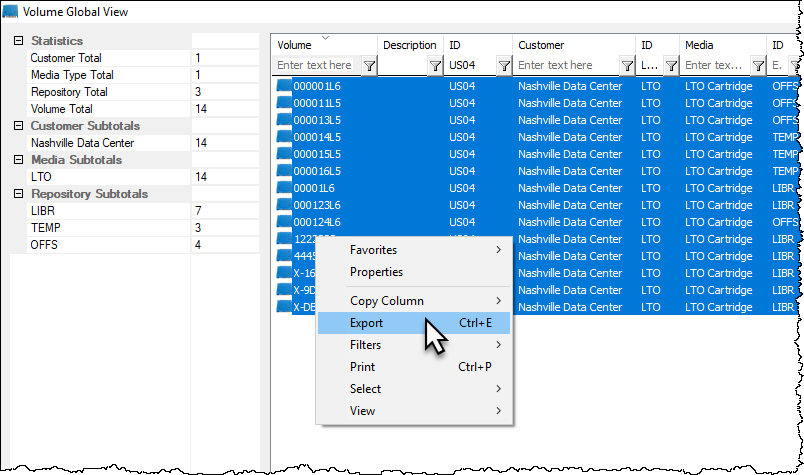Viewport: 804px width, 475px height.
Task: Click the filter icon in the Media column
Action: pyautogui.click(x=758, y=66)
